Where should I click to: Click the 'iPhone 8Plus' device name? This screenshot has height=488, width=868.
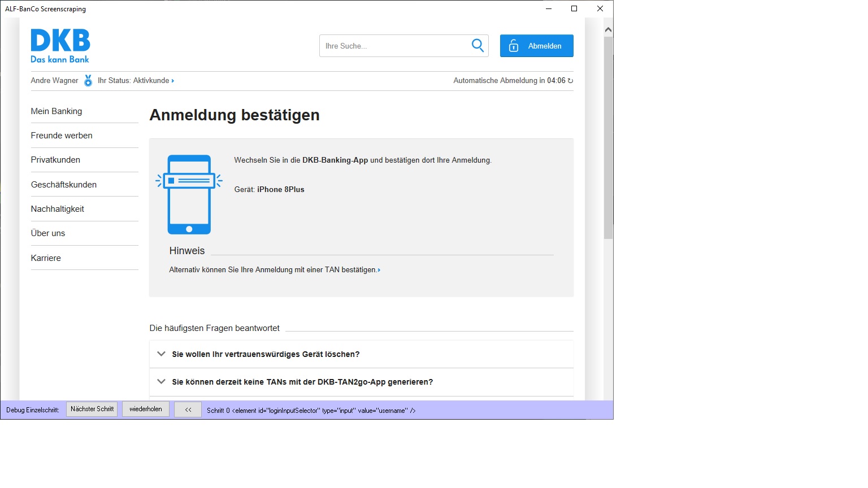(x=281, y=190)
